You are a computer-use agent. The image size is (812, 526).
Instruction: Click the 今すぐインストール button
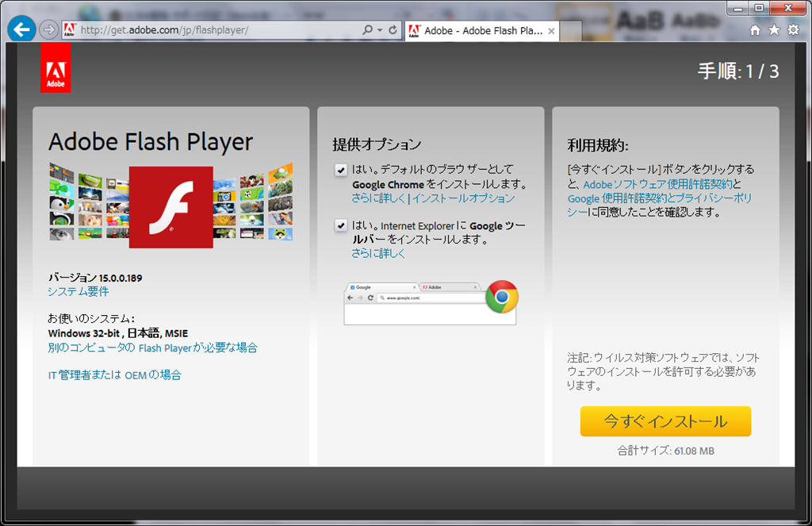(x=665, y=421)
